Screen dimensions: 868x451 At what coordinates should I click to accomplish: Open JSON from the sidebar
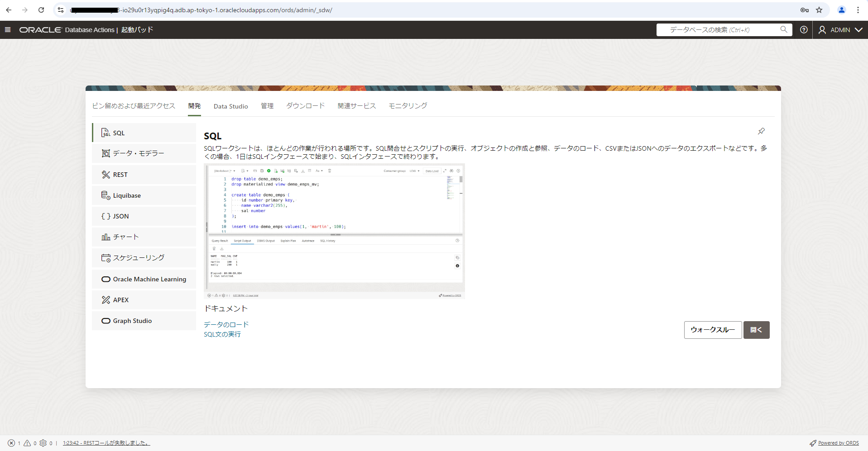[x=144, y=216]
